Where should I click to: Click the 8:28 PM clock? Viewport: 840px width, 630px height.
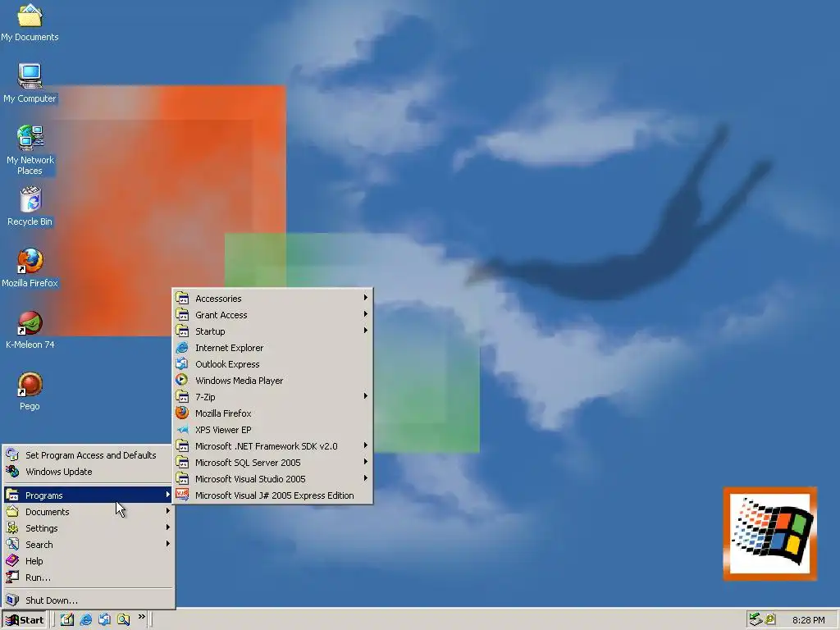[808, 620]
